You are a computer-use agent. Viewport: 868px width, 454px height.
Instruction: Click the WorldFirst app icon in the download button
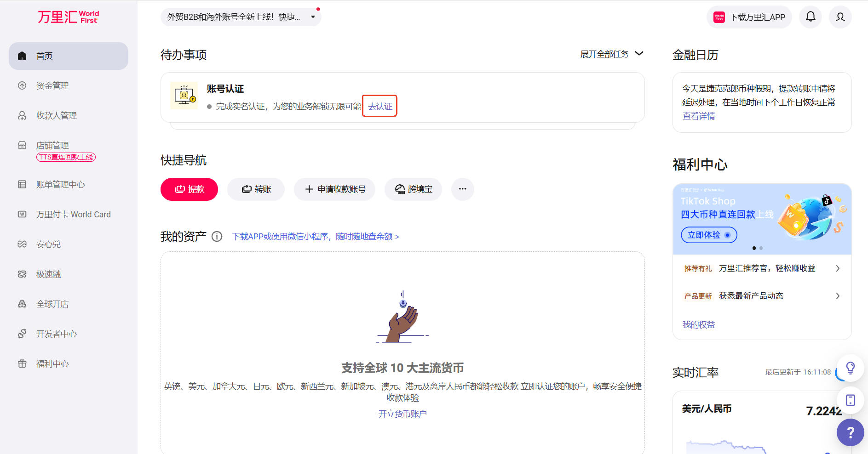[719, 17]
